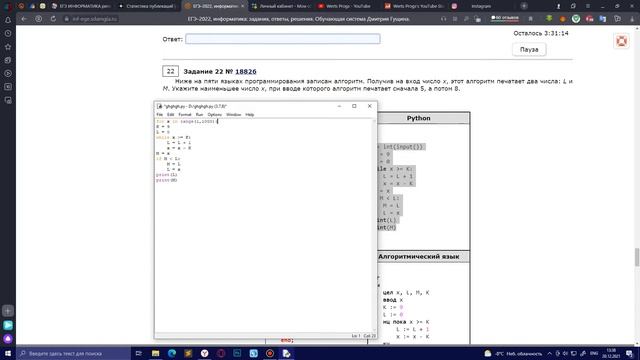Click the green shield protection icon

click(576, 19)
